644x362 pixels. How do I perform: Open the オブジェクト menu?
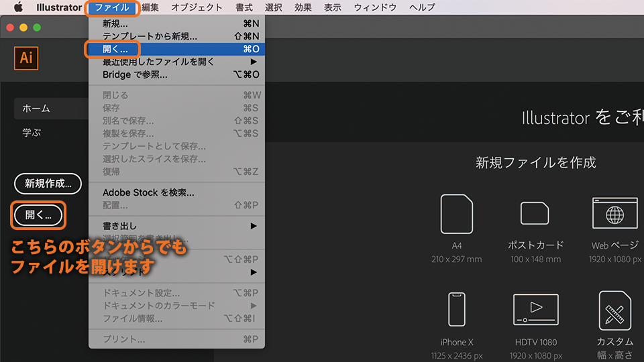click(x=197, y=7)
